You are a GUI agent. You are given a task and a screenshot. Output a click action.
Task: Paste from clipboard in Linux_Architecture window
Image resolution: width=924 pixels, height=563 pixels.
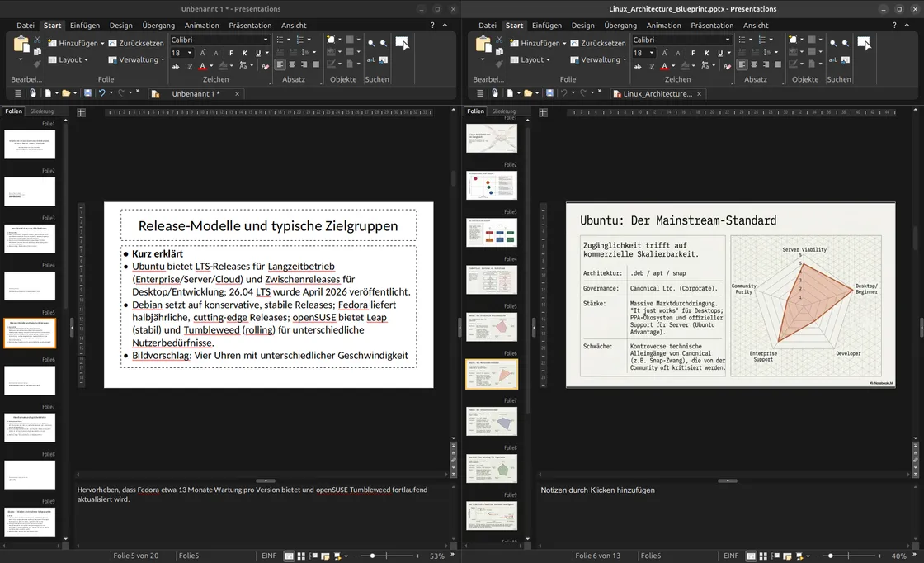483,45
